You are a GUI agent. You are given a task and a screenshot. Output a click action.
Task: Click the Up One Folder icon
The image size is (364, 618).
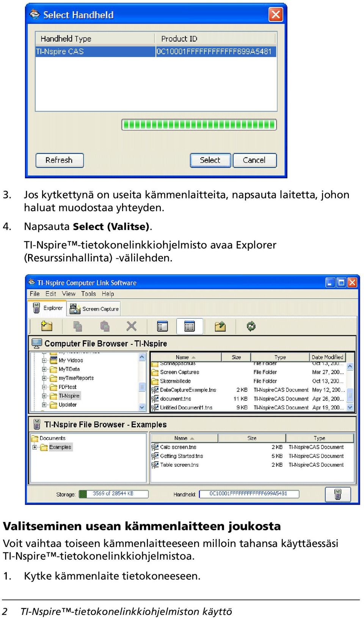click(x=220, y=326)
